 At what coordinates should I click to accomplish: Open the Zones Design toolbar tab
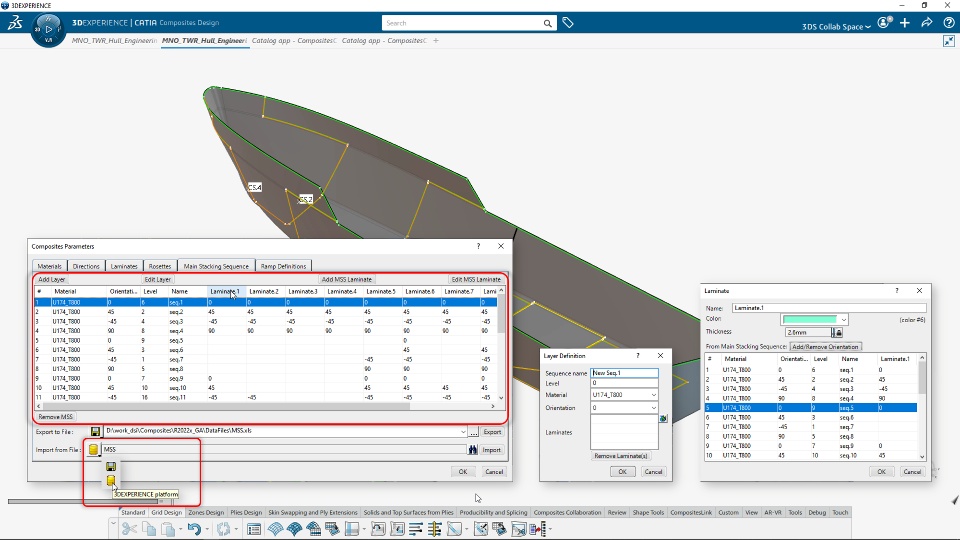(206, 512)
